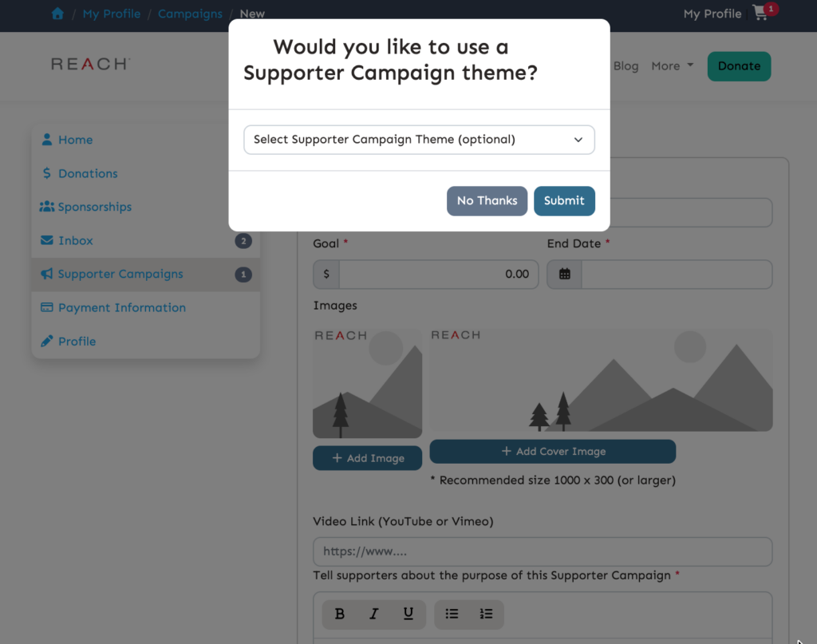Viewport: 817px width, 644px height.
Task: Click the bulleted list icon
Action: (x=452, y=614)
